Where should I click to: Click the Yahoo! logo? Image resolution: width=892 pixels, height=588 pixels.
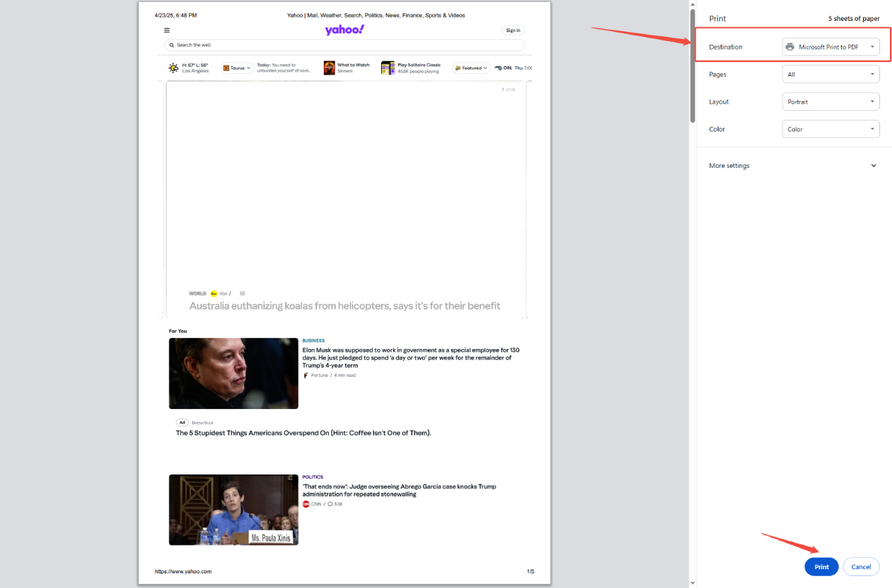(x=344, y=29)
